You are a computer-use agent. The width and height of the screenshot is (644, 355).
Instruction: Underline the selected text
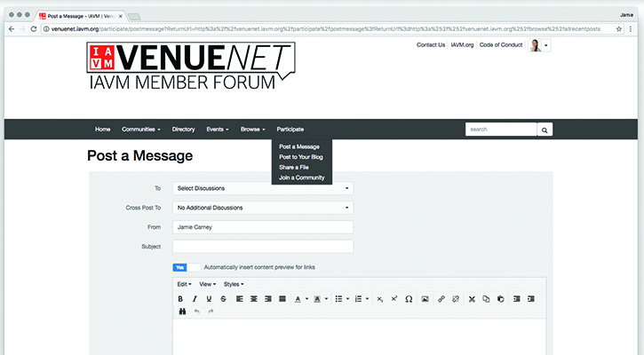[209, 299]
